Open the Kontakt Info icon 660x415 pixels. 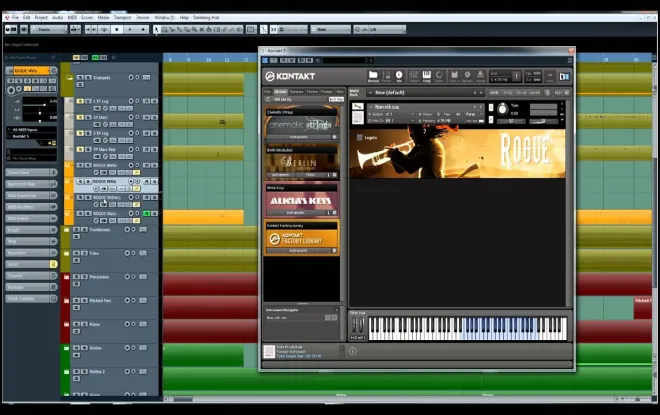click(399, 76)
